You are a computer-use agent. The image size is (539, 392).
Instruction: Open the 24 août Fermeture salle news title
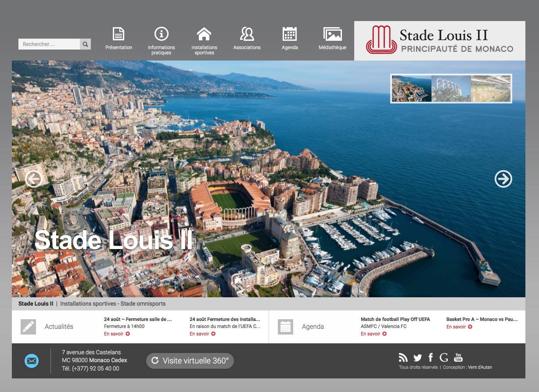[x=138, y=319]
